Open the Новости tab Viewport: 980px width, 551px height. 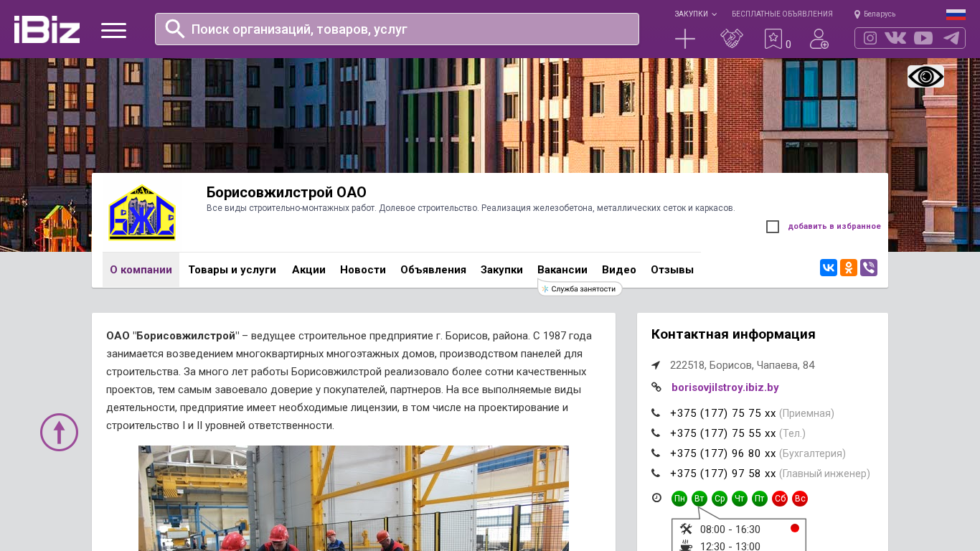click(x=363, y=270)
